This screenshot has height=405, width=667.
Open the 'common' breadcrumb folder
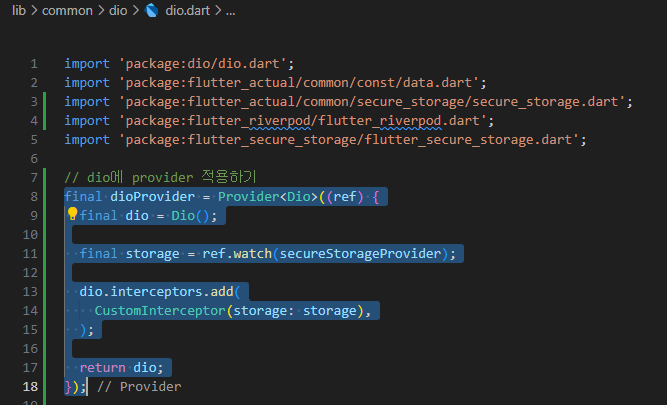click(66, 12)
